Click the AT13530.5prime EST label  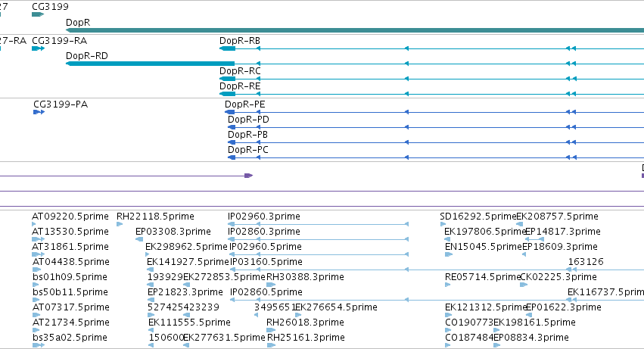[x=70, y=232]
